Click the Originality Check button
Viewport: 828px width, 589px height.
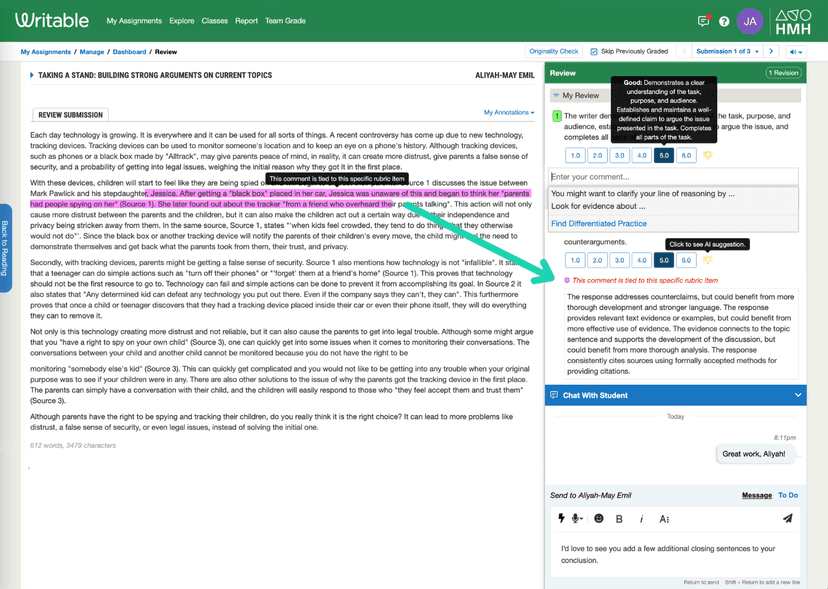coord(554,51)
